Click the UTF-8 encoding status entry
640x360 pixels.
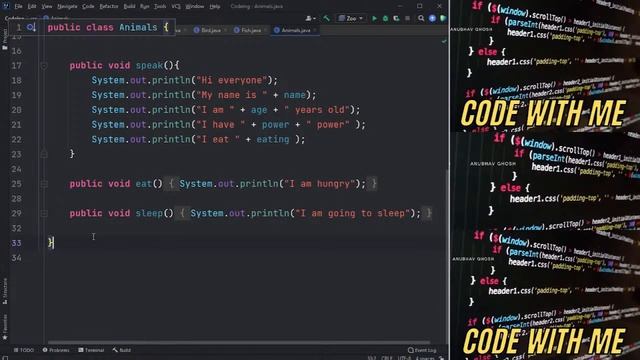pos(405,358)
